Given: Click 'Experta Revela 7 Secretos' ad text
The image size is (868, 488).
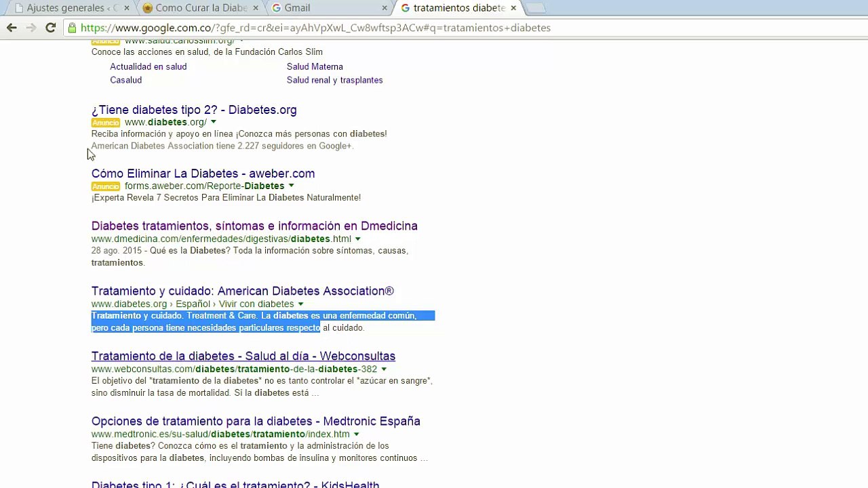Looking at the screenshot, I should (x=226, y=198).
